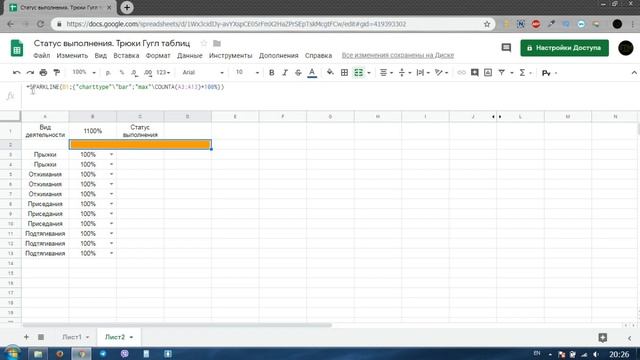This screenshot has width=640, height=360.
Task: Open the text rotation dropdown
Action: 441,73
